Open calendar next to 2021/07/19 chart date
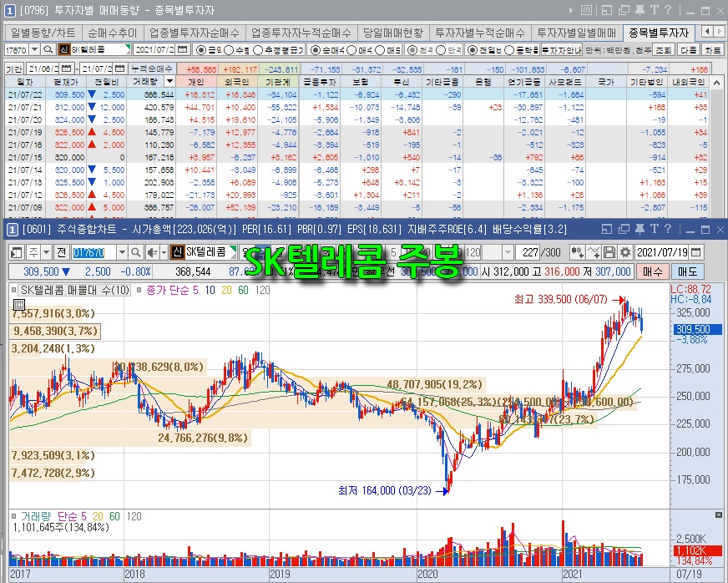The height and width of the screenshot is (583, 728). coord(695,253)
